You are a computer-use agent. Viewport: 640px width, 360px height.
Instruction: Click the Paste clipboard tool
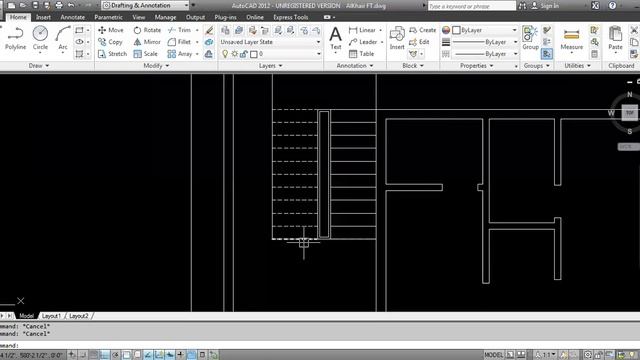click(615, 38)
